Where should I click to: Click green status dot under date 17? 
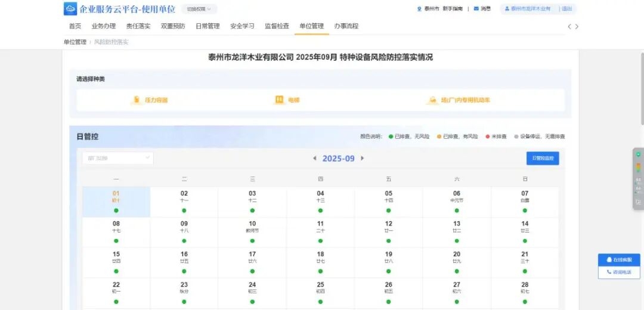tap(252, 271)
